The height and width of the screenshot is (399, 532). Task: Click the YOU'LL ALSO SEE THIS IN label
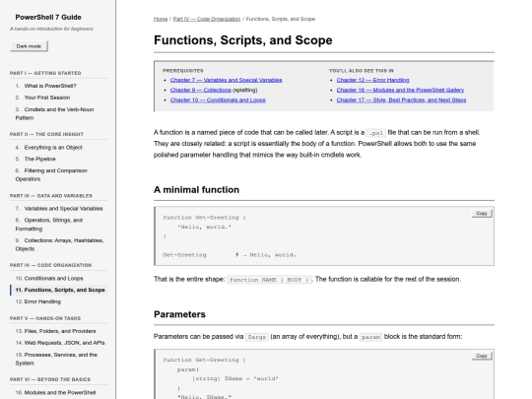[361, 71]
